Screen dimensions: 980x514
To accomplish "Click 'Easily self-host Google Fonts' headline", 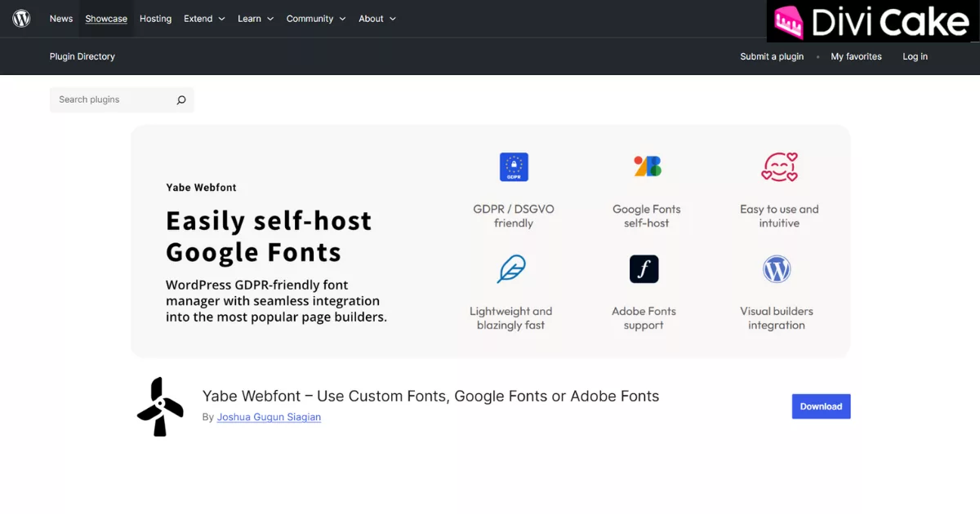I will point(269,236).
